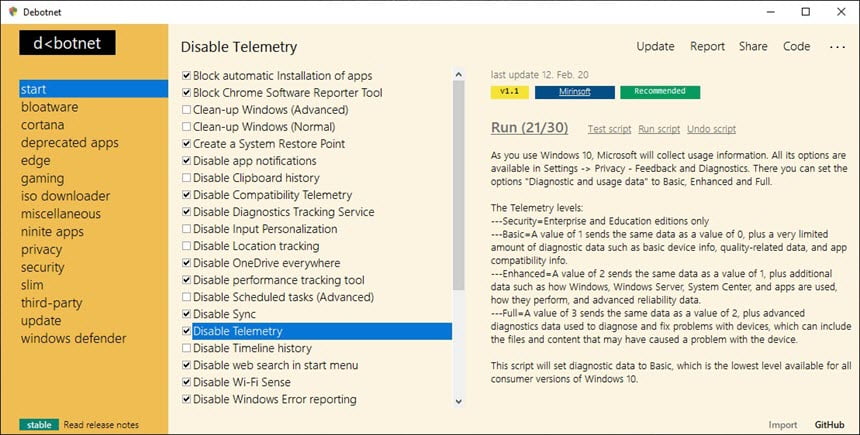
Task: Open Read release notes
Action: pos(101,425)
